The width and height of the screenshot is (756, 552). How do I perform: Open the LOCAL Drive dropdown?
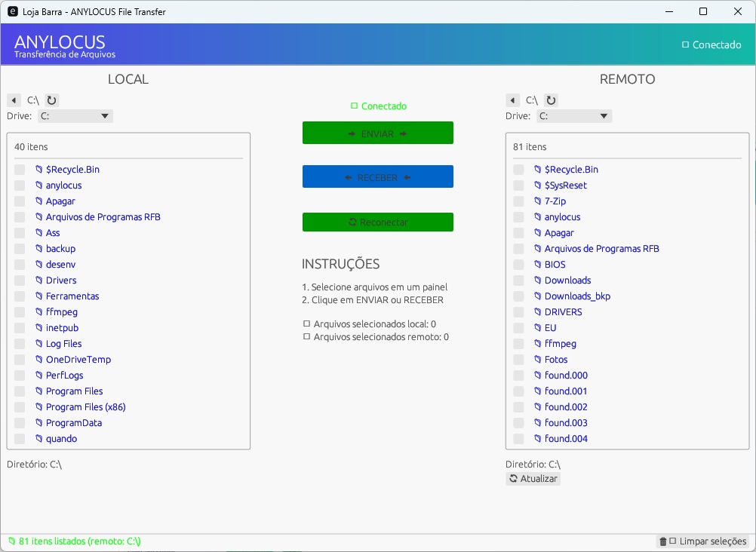(x=75, y=116)
